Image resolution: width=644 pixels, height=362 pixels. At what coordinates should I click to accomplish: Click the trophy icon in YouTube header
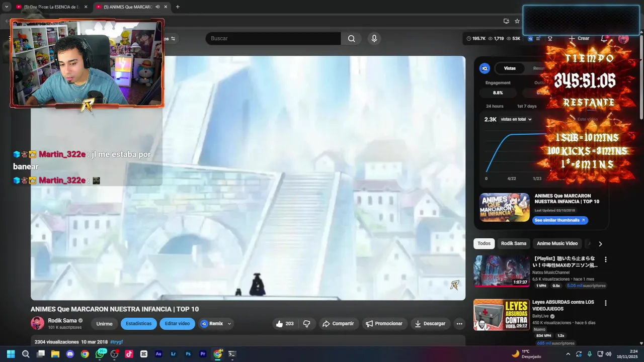pos(550,38)
